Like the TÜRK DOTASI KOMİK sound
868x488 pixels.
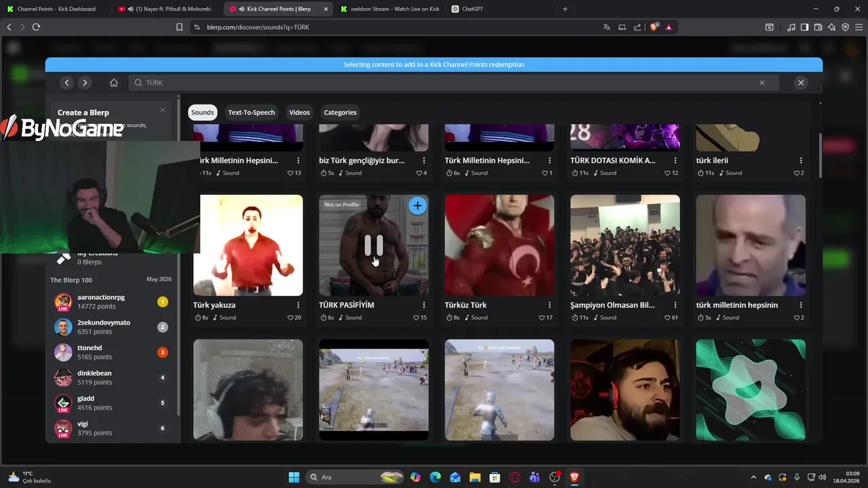(x=667, y=173)
